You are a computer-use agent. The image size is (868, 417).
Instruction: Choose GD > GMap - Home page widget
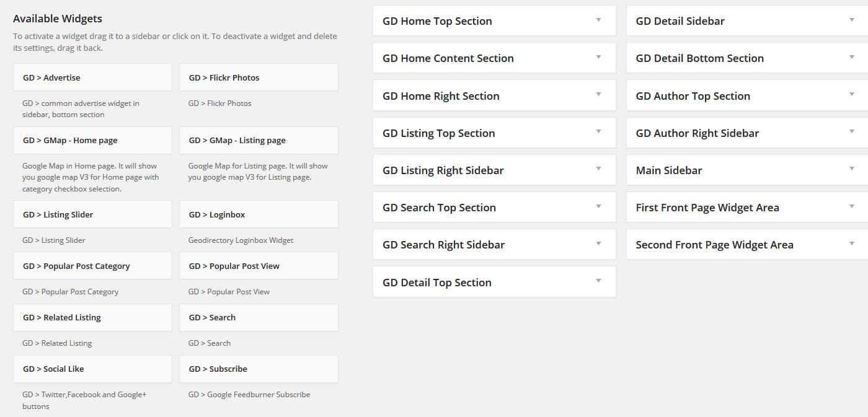pos(92,141)
